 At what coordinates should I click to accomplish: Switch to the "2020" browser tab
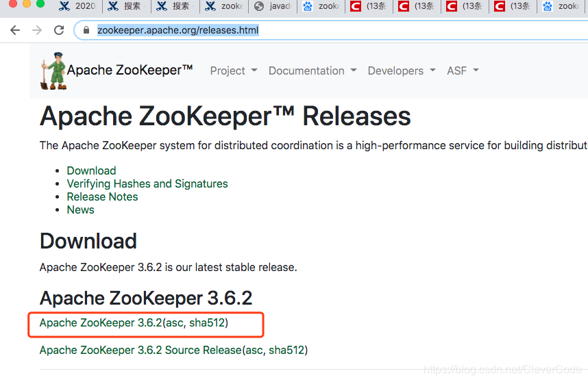tap(77, 6)
